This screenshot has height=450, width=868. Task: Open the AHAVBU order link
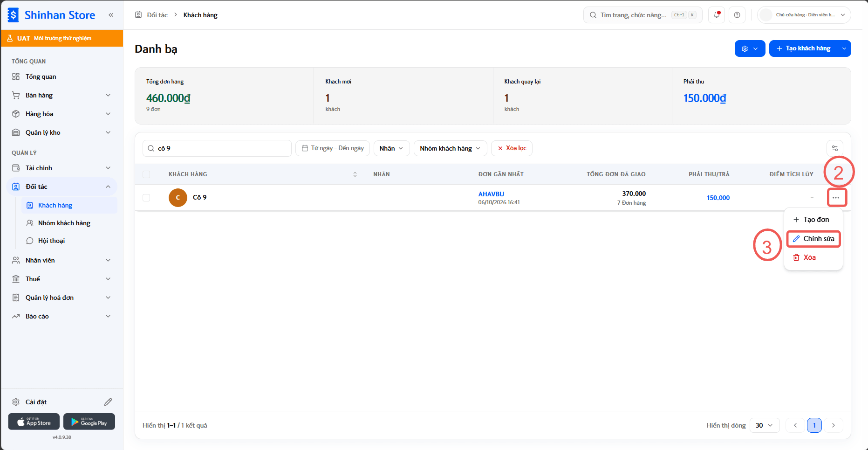point(491,194)
